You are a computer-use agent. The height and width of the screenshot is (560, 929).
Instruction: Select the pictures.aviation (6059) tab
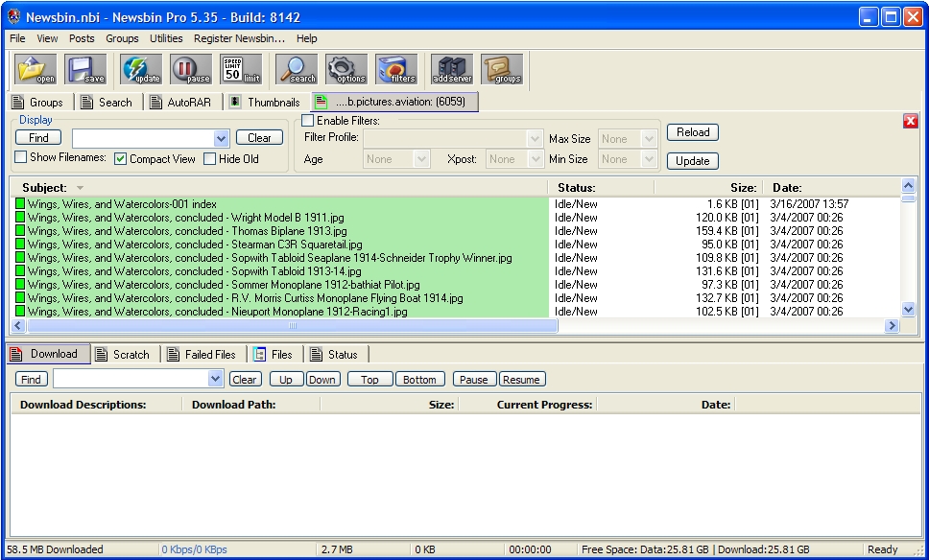coord(394,102)
